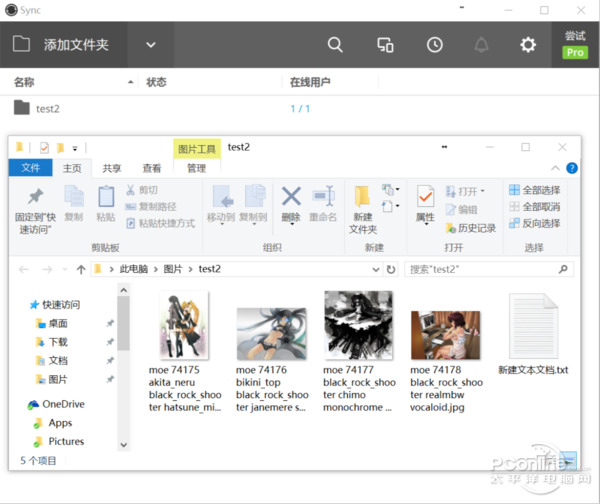Click the 图片工具 contextual tab
This screenshot has height=504, width=600.
pyautogui.click(x=197, y=149)
